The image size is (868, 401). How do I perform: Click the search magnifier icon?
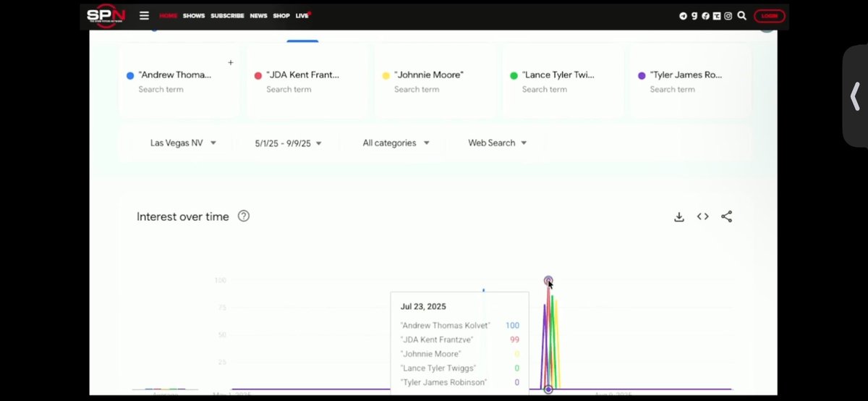coord(741,15)
